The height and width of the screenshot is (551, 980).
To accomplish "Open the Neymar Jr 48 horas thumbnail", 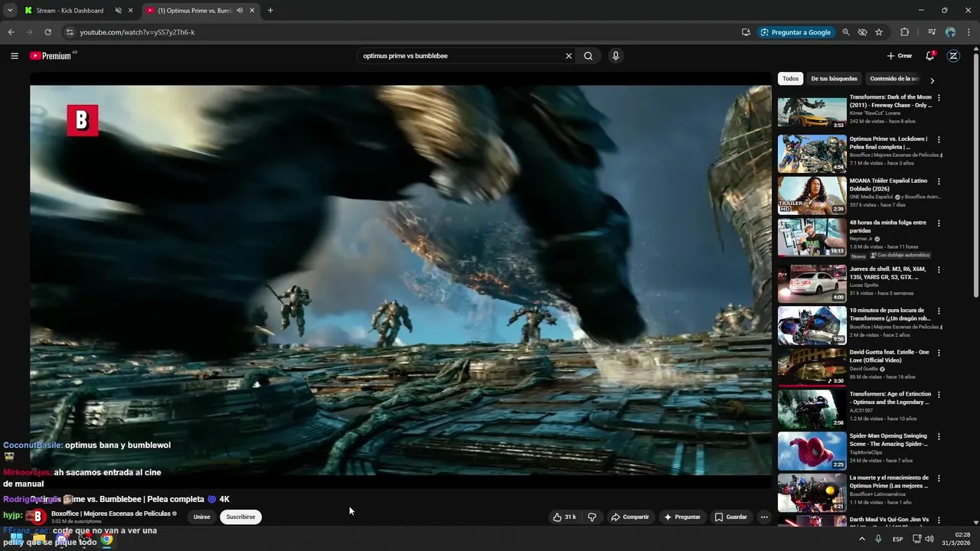I will click(812, 237).
